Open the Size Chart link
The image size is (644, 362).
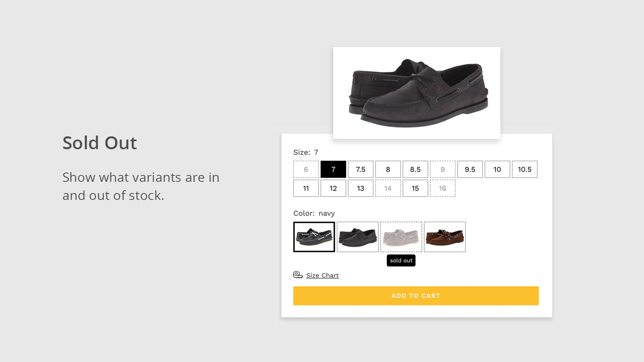322,275
